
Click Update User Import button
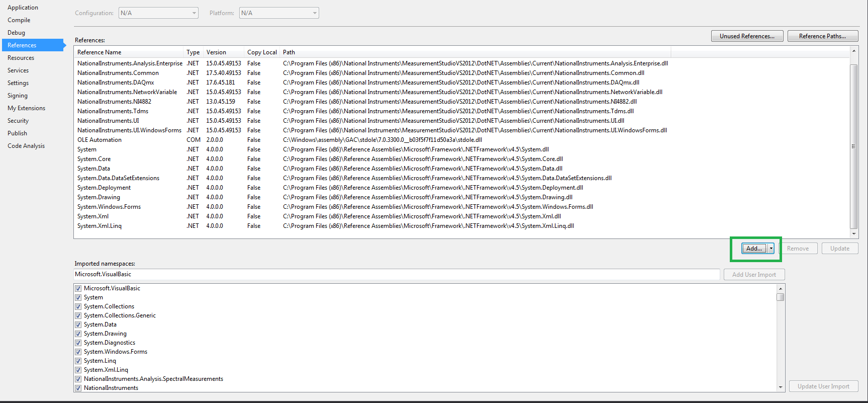(823, 386)
